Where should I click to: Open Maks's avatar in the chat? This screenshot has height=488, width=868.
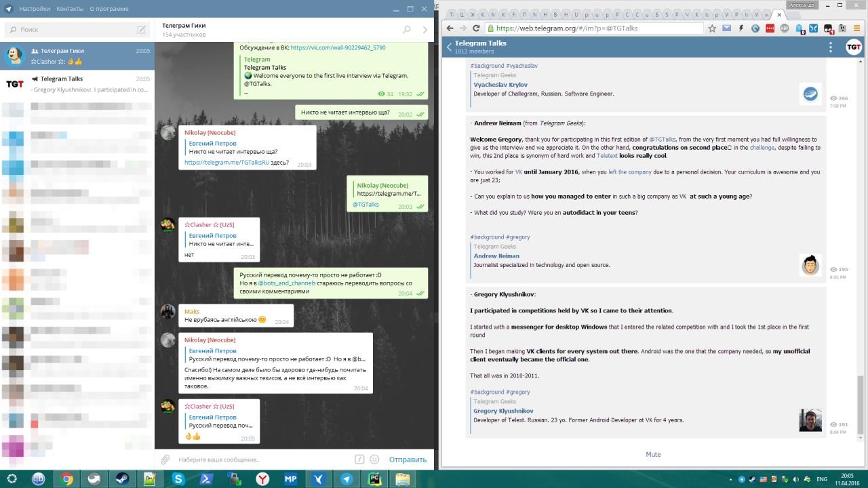[167, 312]
